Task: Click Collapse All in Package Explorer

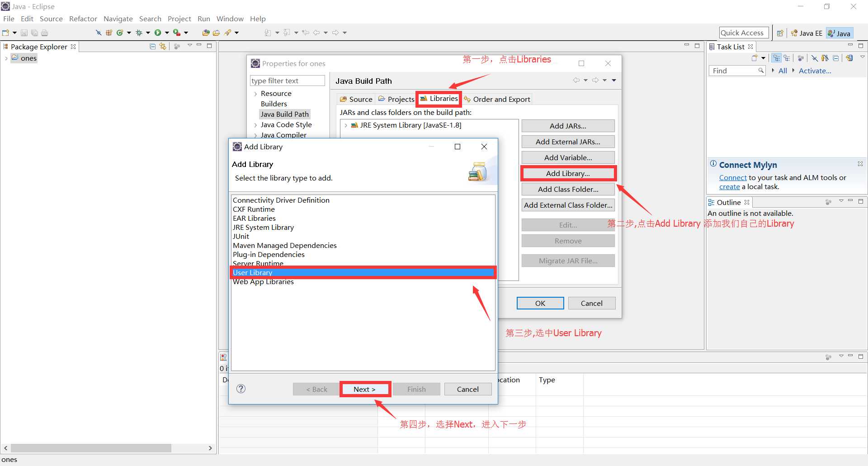Action: [x=152, y=46]
